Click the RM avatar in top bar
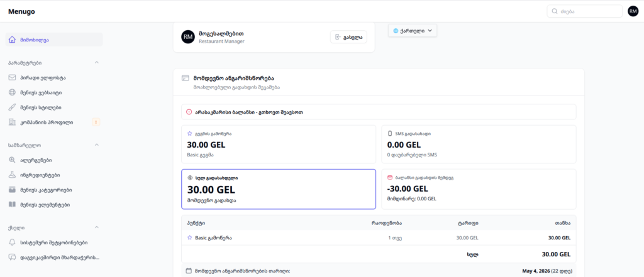 coord(633,11)
